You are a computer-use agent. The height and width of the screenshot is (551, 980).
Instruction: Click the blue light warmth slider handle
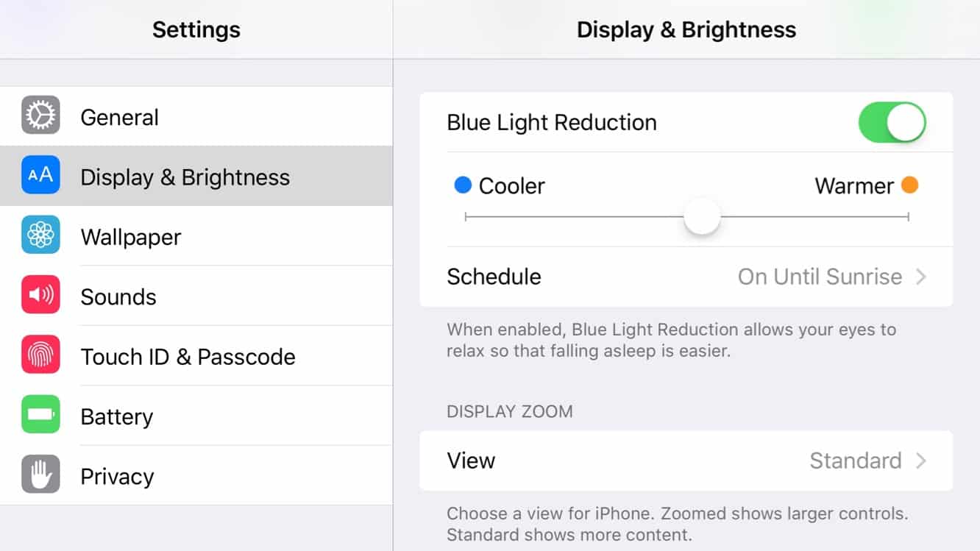701,216
